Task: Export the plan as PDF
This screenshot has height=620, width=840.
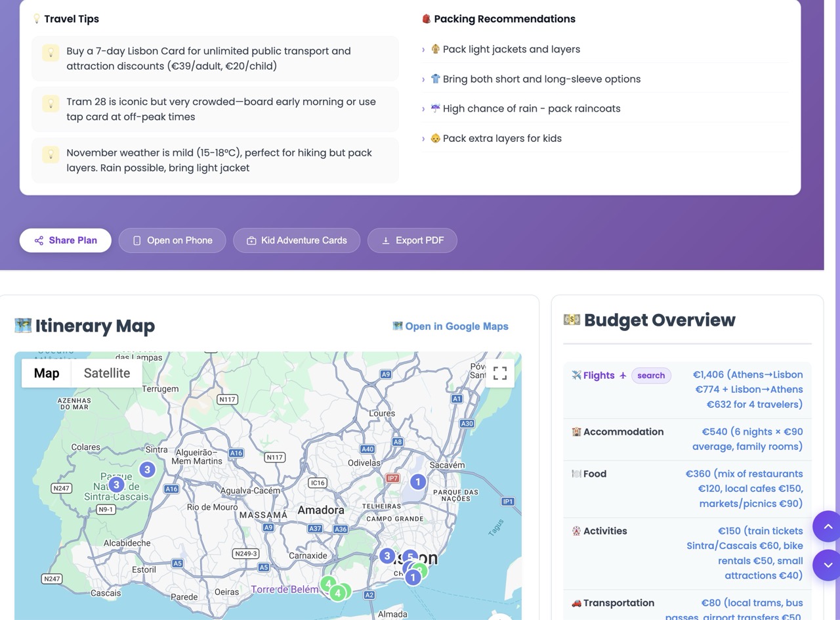Action: pyautogui.click(x=412, y=240)
